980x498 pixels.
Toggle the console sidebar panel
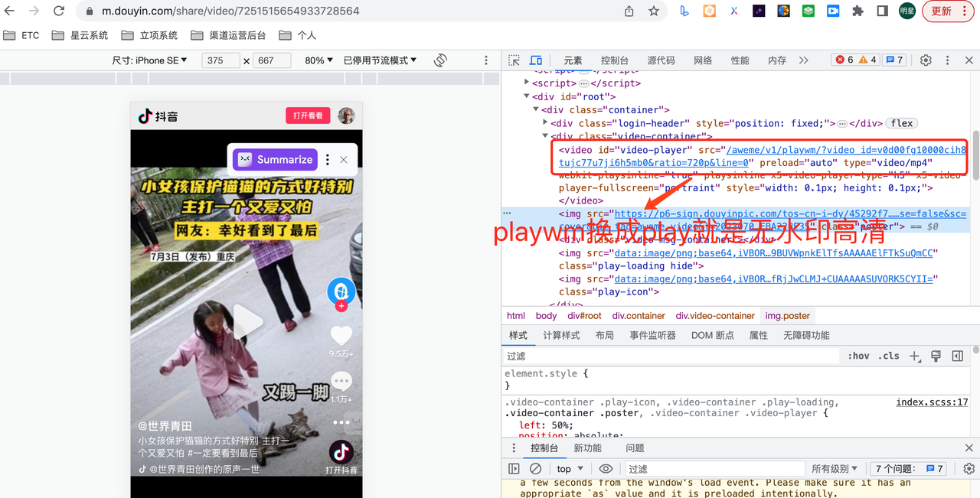tap(514, 468)
